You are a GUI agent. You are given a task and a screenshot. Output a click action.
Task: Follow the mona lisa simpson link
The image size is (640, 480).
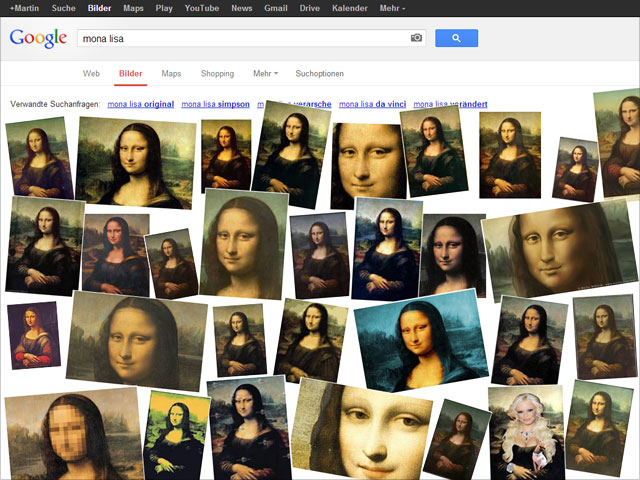click(216, 104)
